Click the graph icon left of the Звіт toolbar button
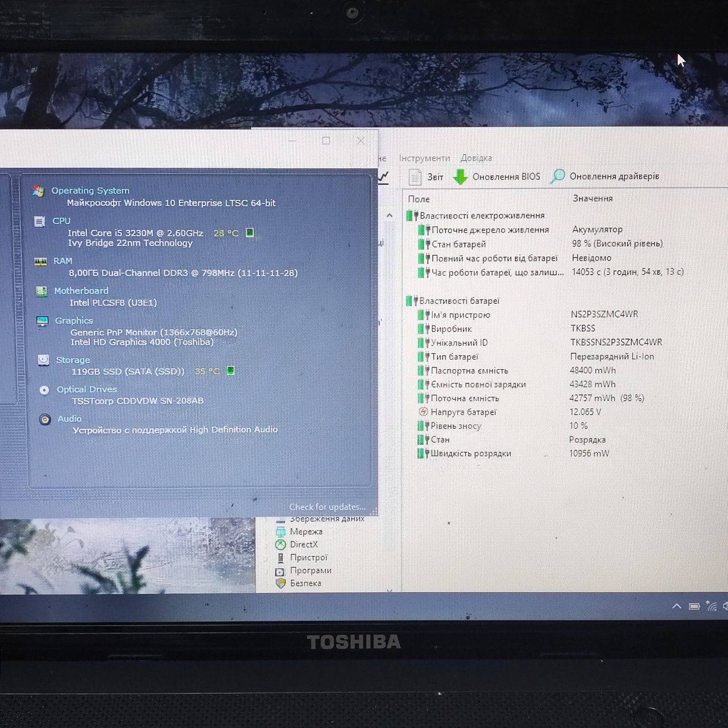The height and width of the screenshot is (728, 728). (x=384, y=177)
